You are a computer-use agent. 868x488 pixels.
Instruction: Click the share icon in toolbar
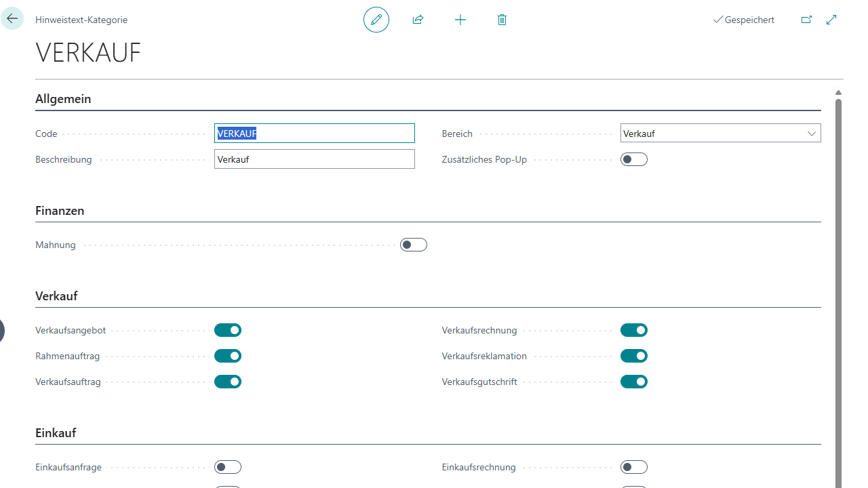[x=418, y=20]
